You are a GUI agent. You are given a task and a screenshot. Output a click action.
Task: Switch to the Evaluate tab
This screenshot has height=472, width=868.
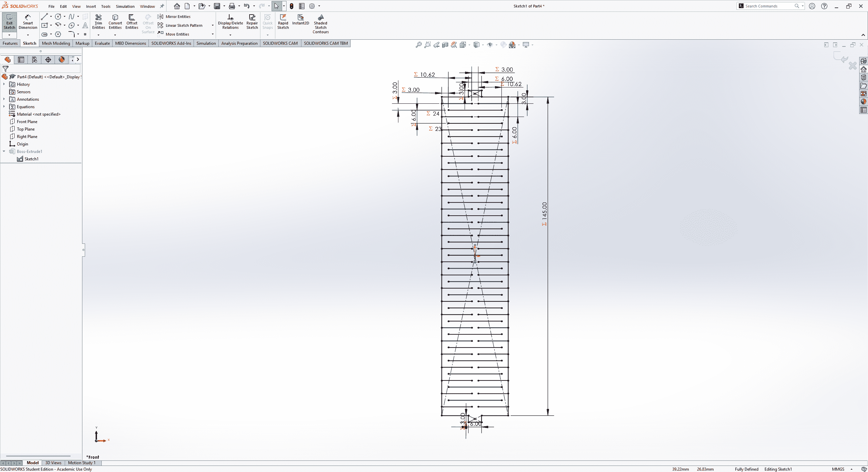[102, 43]
